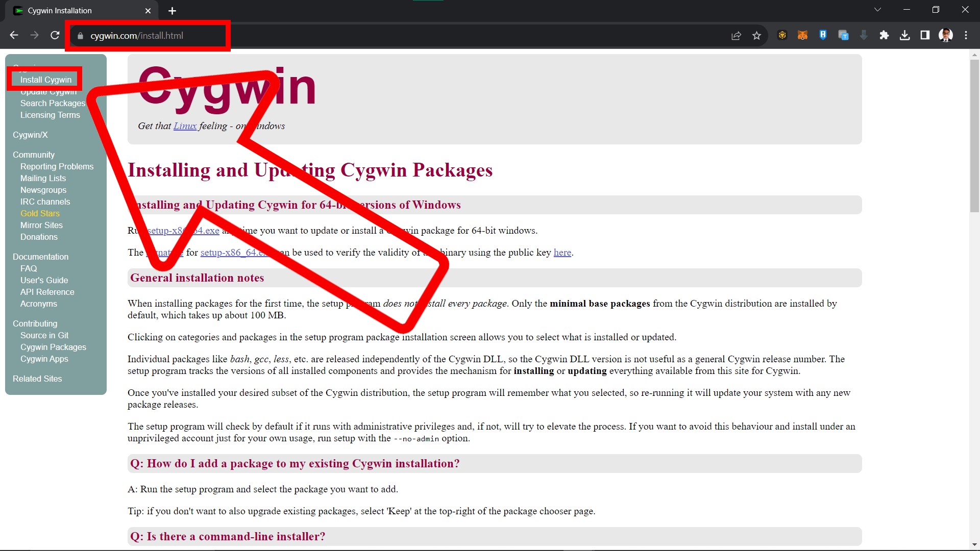Viewport: 980px width, 551px height.
Task: Click the public key 'here' link
Action: (x=562, y=253)
